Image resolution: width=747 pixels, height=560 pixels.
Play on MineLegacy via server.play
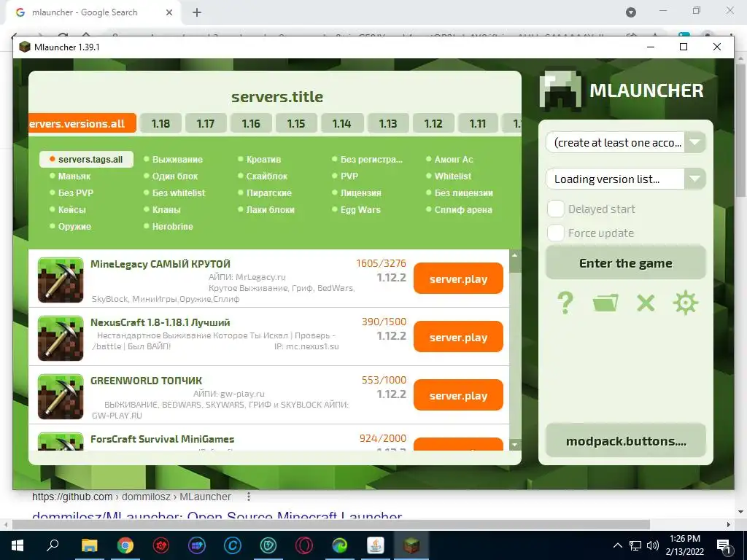pos(458,279)
